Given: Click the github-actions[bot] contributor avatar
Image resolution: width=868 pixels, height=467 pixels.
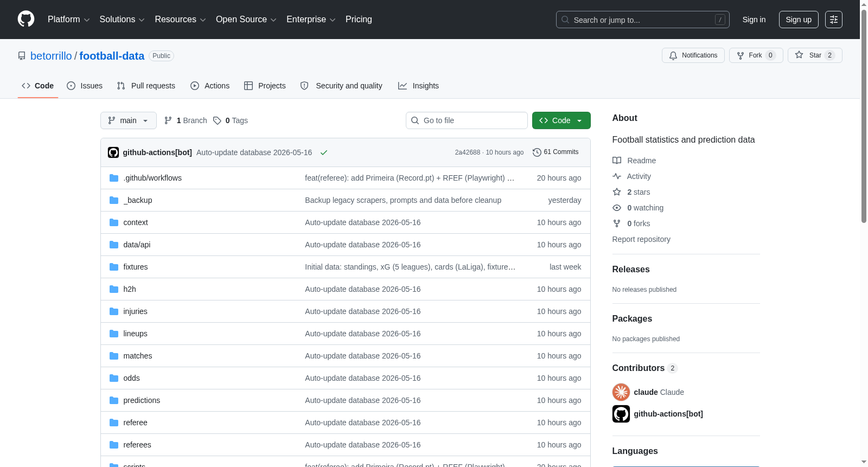Looking at the screenshot, I should point(621,414).
